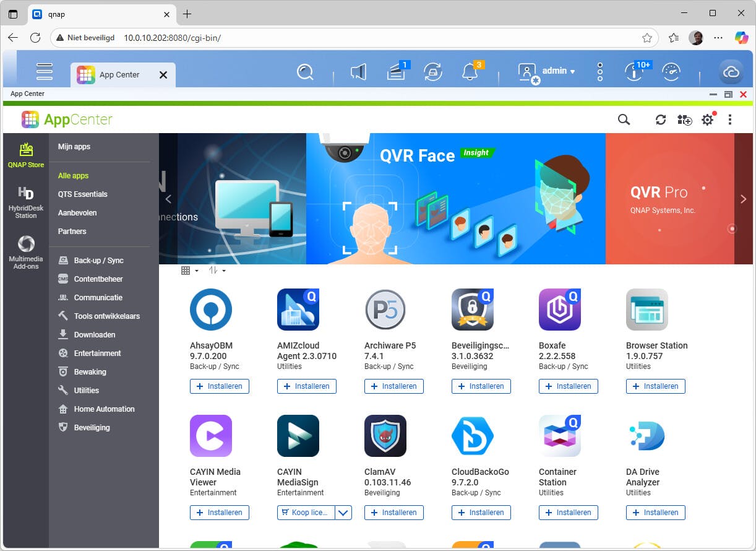This screenshot has width=756, height=551.
Task: Advance banner with right carousel arrow
Action: coord(743,199)
